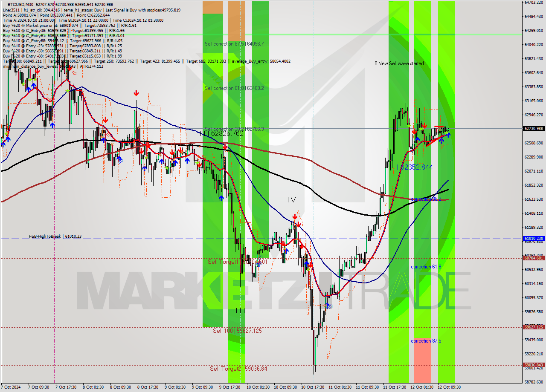This screenshot has height=392, width=546.
Task: Click the 'ATR:274.113' value
Action: click(92, 66)
